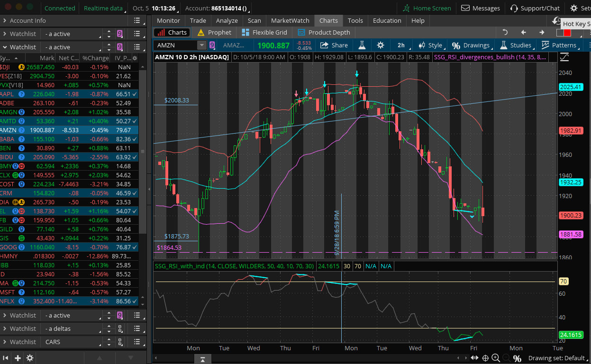Select the AAPL row in the watchlist

[x=69, y=94]
